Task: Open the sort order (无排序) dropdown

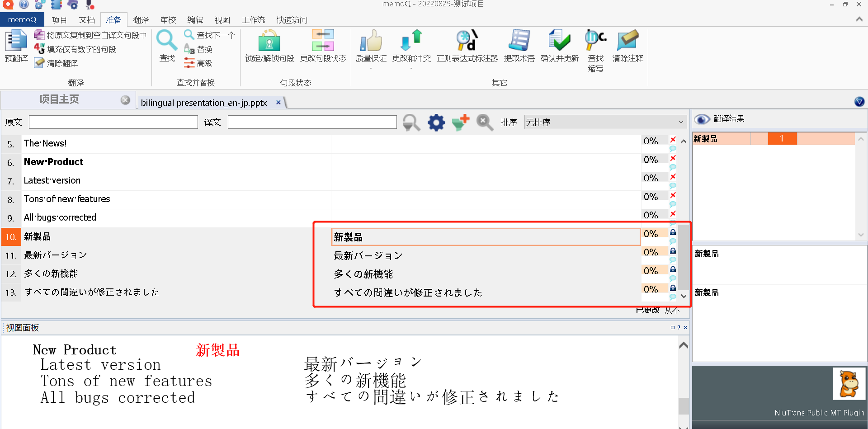Action: point(605,122)
